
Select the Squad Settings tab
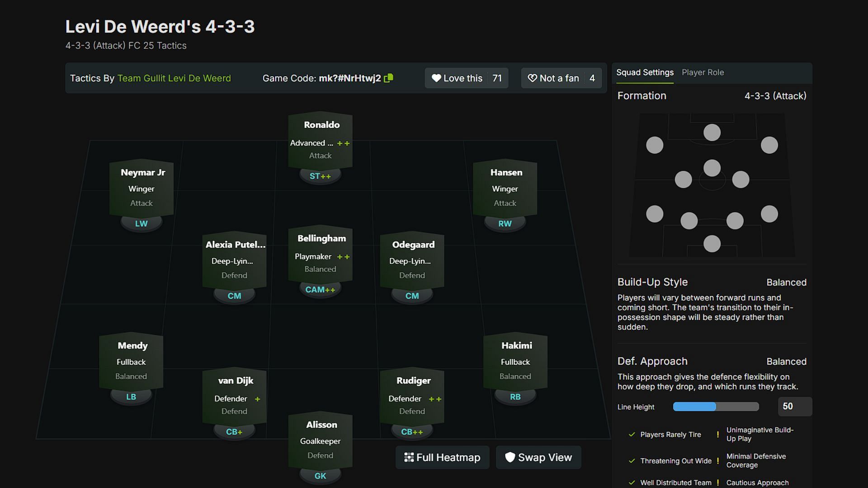[x=645, y=72]
